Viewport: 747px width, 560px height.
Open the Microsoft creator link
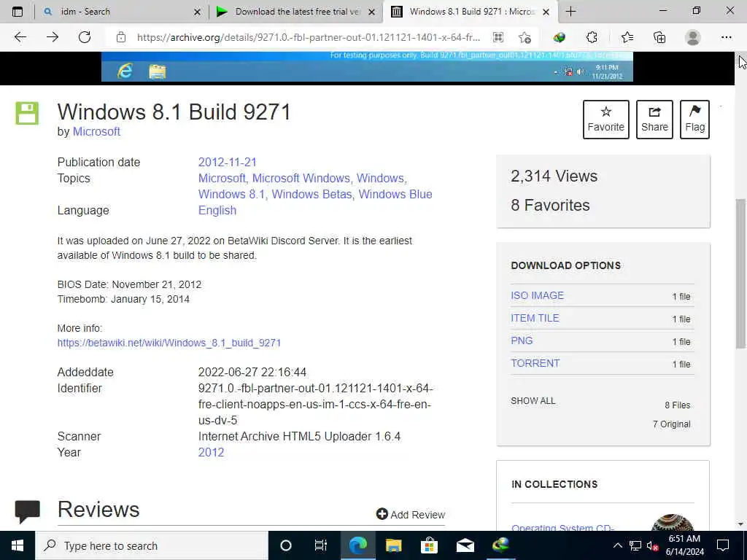pos(96,131)
